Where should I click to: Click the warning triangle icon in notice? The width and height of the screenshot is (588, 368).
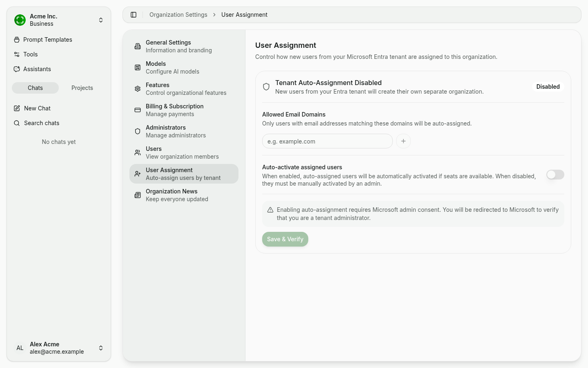coord(270,210)
